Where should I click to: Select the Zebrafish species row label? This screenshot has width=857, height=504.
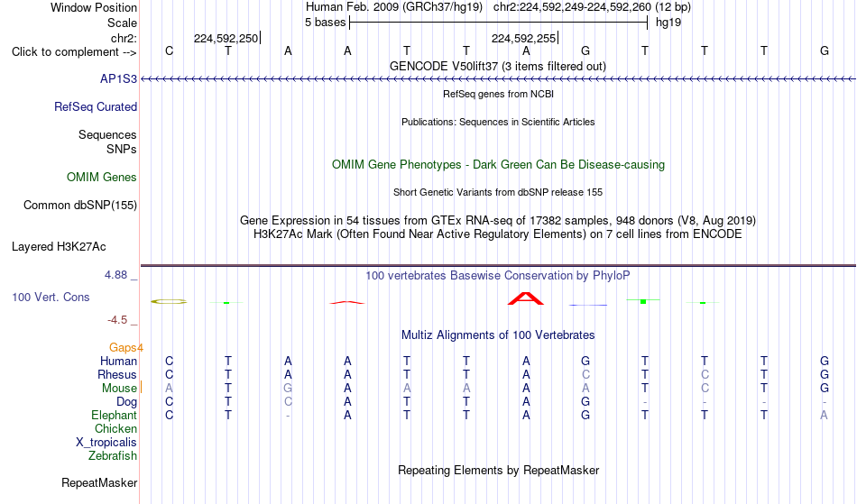pyautogui.click(x=113, y=456)
